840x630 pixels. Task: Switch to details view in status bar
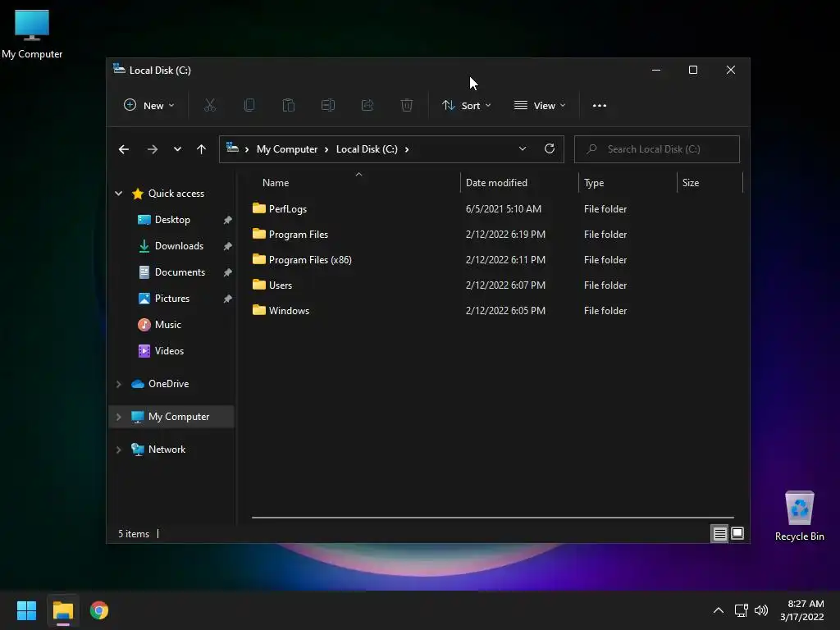[719, 533]
